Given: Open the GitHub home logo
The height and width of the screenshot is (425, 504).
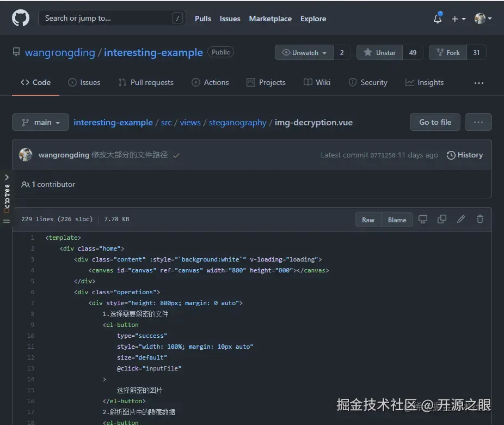Looking at the screenshot, I should point(21,18).
